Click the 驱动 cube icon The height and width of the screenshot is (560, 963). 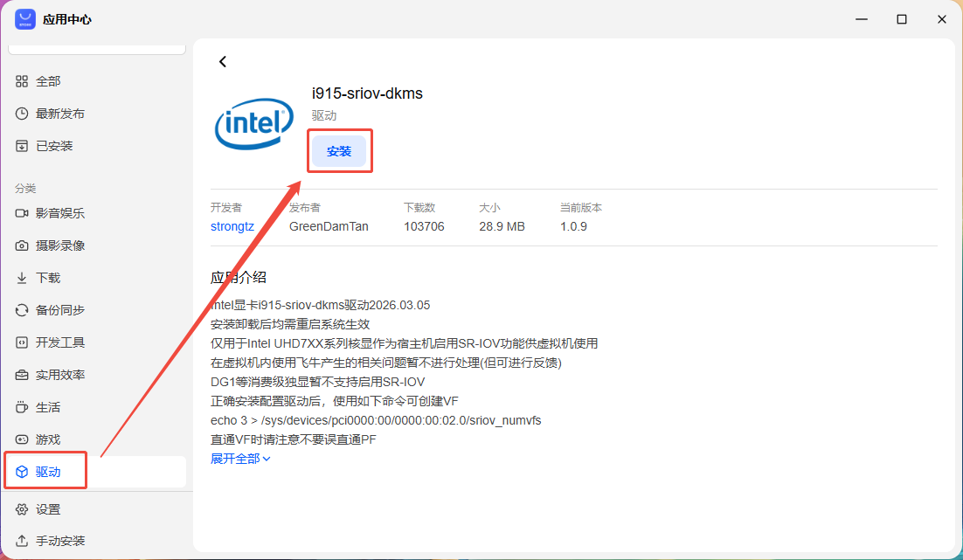point(22,472)
